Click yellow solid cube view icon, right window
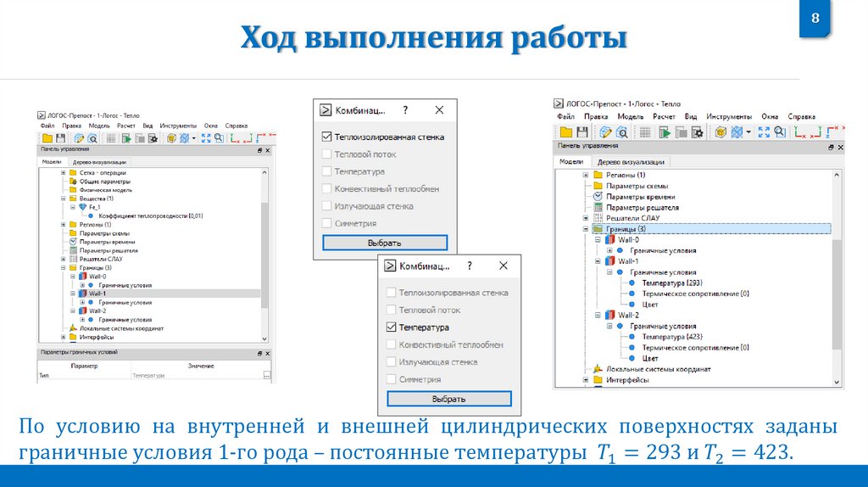 point(721,132)
